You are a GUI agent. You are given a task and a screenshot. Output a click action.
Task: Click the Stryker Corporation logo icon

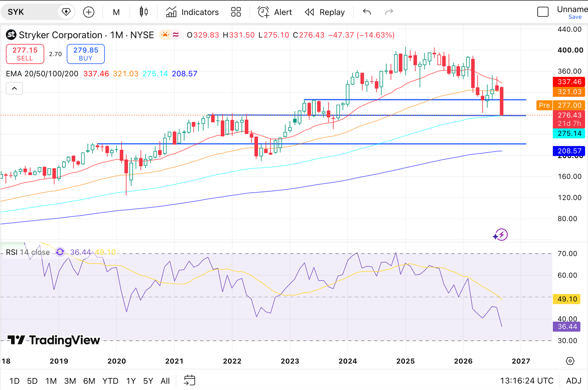pyautogui.click(x=11, y=35)
